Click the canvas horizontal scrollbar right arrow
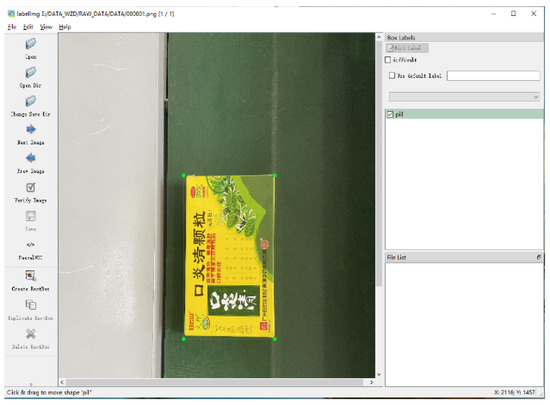 coord(371,382)
